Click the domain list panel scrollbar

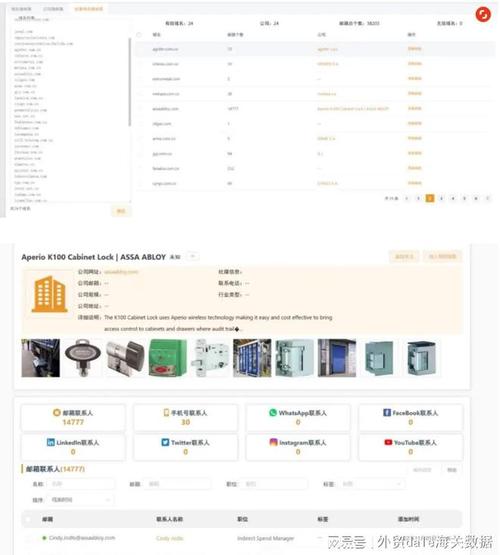click(130, 82)
